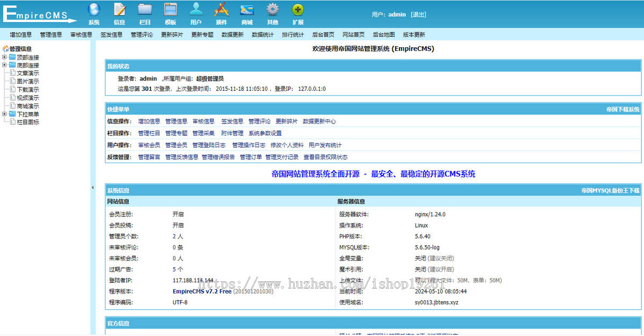The image size is (644, 336).
Task: Open 管理会员 in quick menu
Action: tap(177, 145)
